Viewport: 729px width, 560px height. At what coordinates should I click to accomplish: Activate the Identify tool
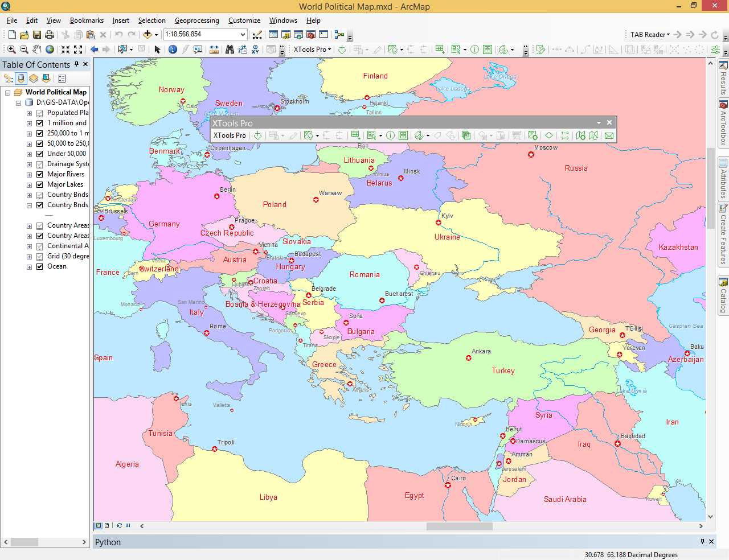click(x=173, y=50)
